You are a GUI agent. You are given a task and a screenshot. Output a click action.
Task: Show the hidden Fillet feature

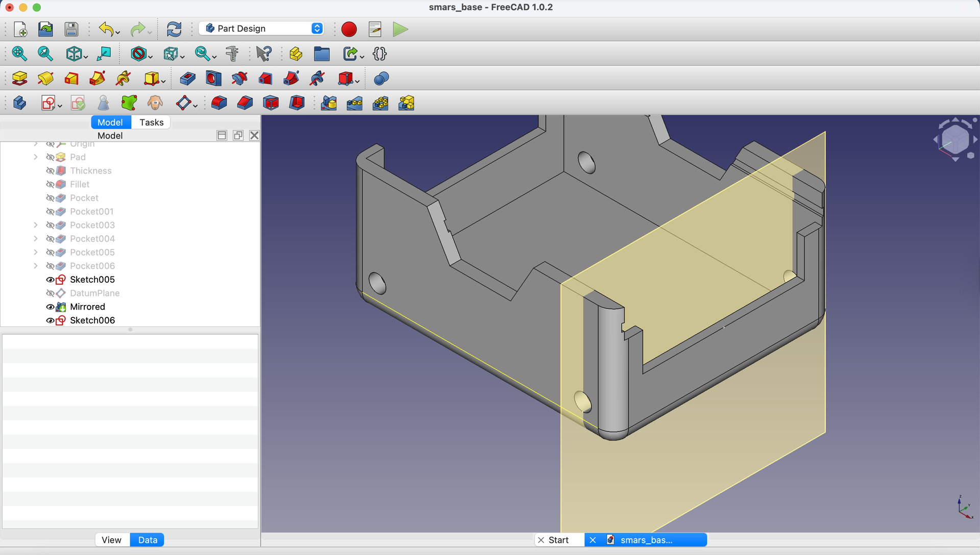click(x=50, y=185)
